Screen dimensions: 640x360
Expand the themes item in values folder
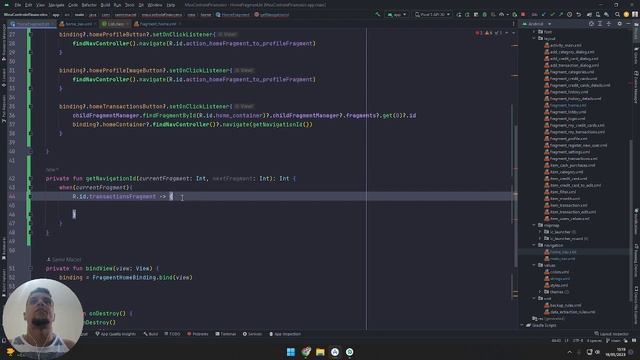point(540,292)
